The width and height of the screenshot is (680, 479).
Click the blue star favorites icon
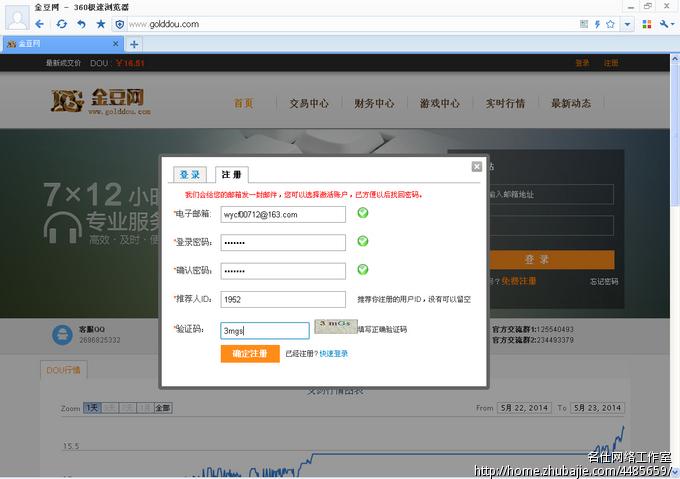pos(101,24)
